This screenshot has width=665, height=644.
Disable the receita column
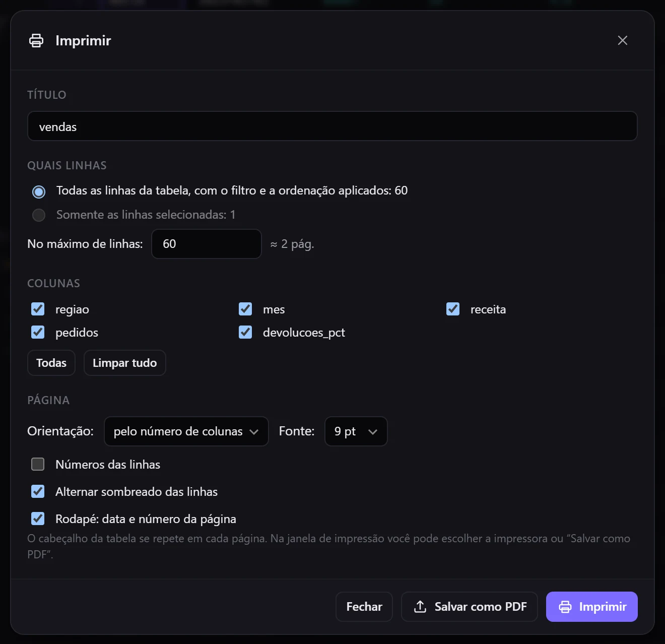pos(453,309)
